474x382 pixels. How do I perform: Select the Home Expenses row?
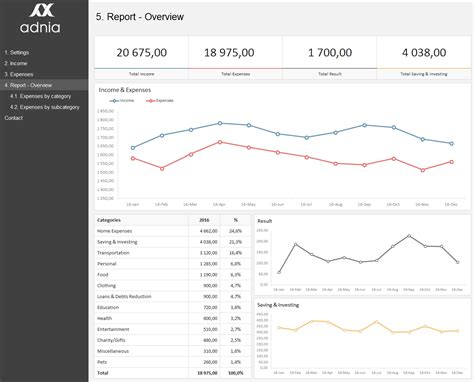pos(173,231)
